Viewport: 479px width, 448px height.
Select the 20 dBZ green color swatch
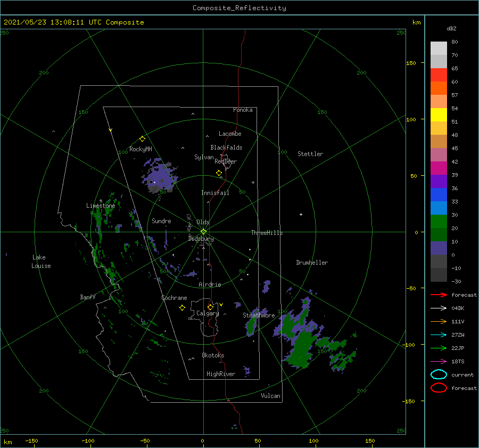click(439, 222)
